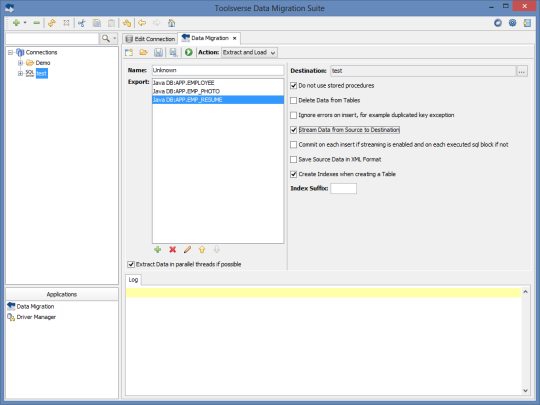The image size is (540, 405).
Task: Click the open folder icon in migration toolbar
Action: [x=143, y=52]
